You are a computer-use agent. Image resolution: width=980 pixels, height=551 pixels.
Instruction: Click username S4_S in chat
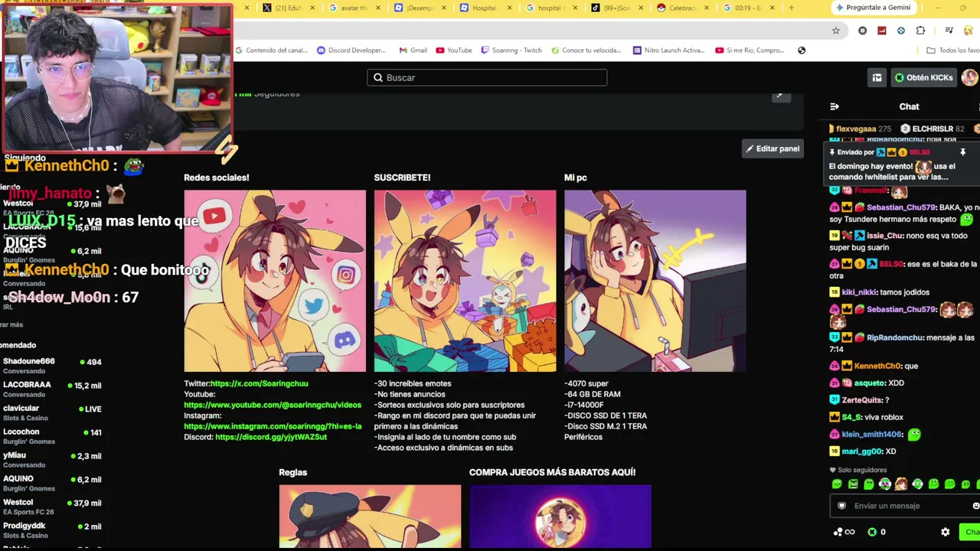851,417
